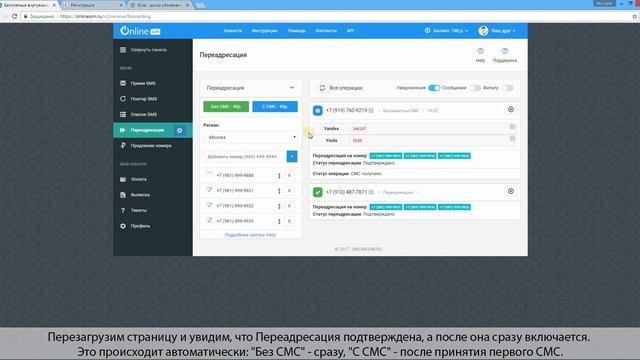The height and width of the screenshot is (360, 640).
Task: Copy the number +7 (919) 760-9219
Action: pyautogui.click(x=371, y=110)
